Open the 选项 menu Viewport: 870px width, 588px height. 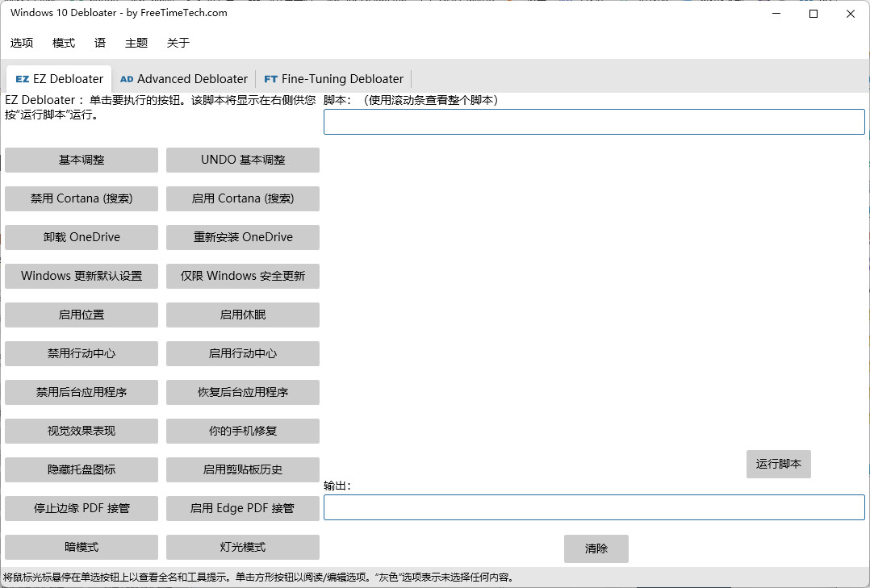pos(22,43)
